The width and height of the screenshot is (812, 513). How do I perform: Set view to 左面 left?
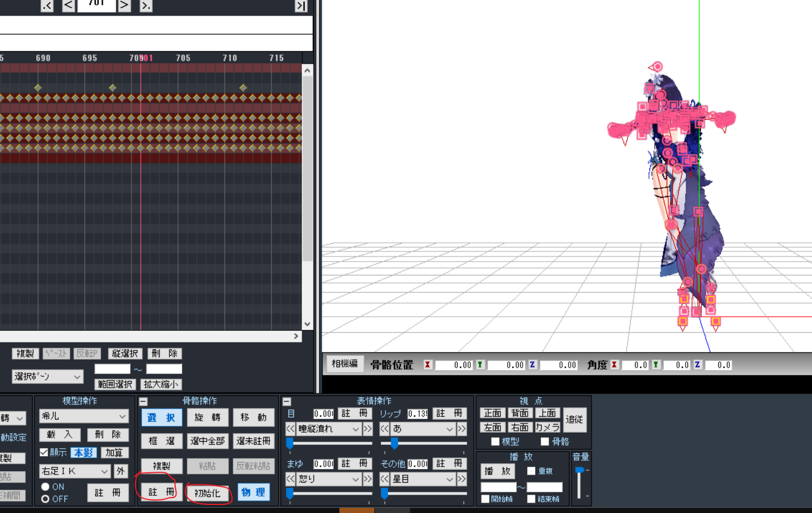(492, 427)
